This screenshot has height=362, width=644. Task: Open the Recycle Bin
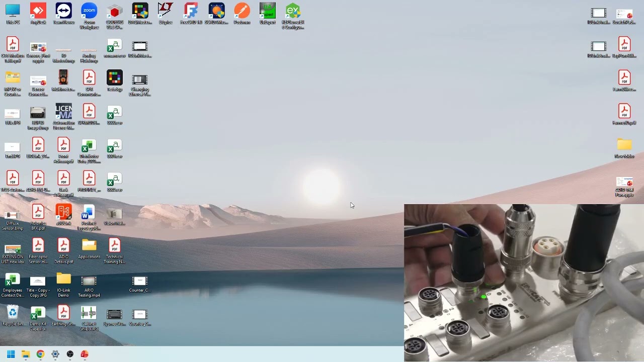tap(13, 315)
